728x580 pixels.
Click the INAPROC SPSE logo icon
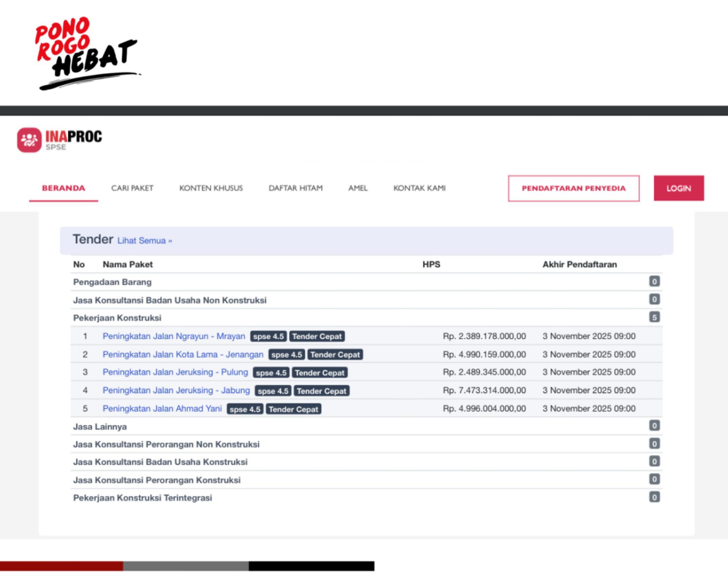pyautogui.click(x=29, y=140)
